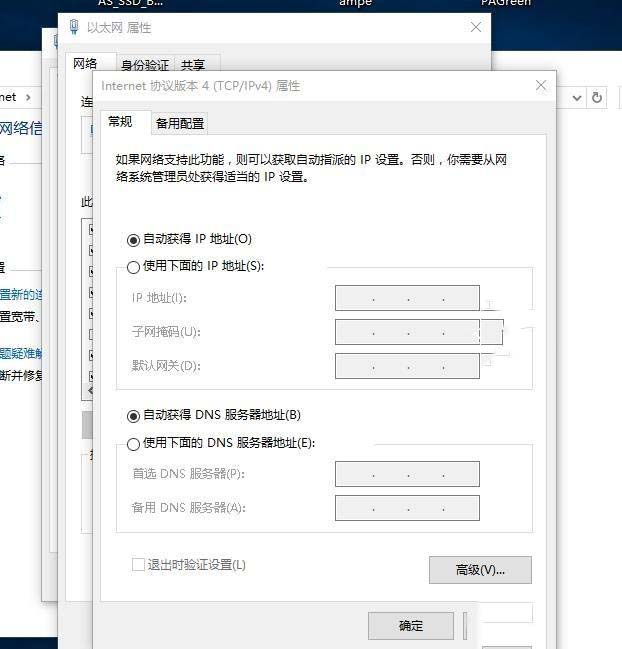The height and width of the screenshot is (649, 622).
Task: Select 使用下面的 IP 地址 radio button
Action: (x=133, y=267)
